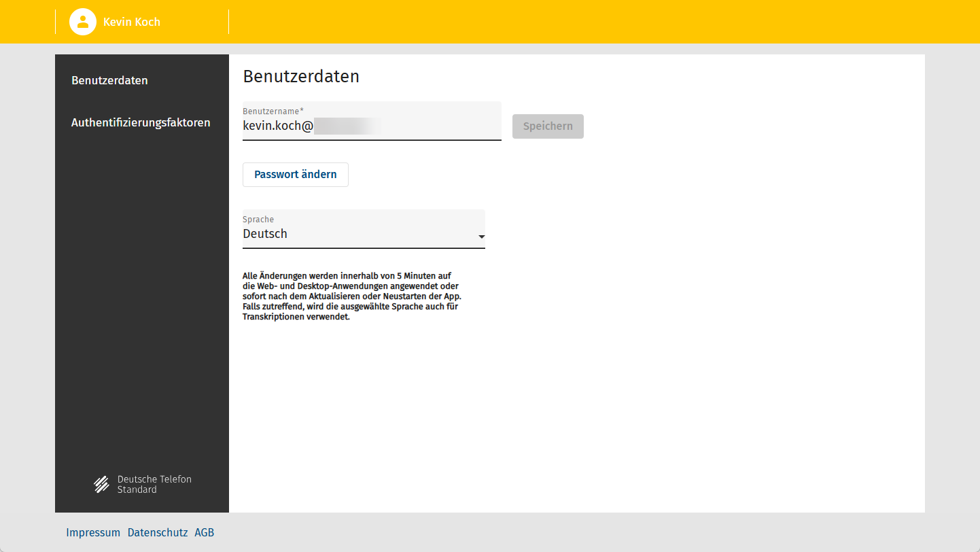Open the Datenschutz link in the footer
The image size is (980, 552).
click(157, 533)
